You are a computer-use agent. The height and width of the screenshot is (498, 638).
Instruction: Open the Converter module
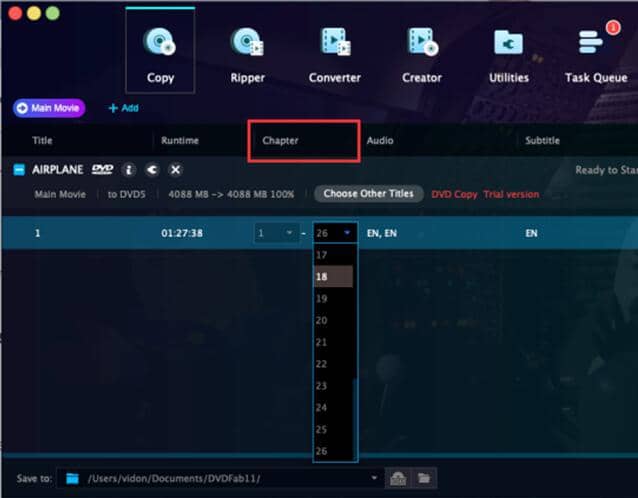pos(334,55)
